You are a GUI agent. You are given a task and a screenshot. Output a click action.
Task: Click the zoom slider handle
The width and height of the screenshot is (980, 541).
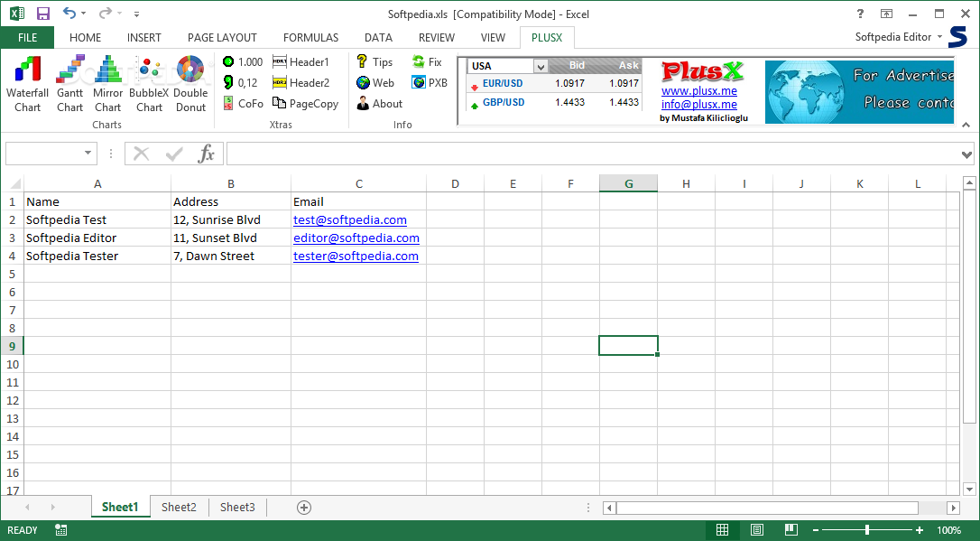(x=867, y=530)
